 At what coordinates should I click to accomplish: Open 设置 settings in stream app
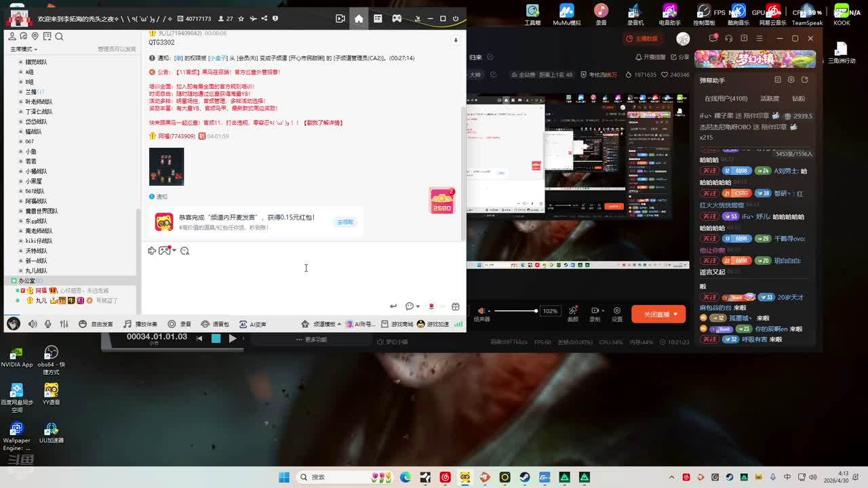click(617, 314)
